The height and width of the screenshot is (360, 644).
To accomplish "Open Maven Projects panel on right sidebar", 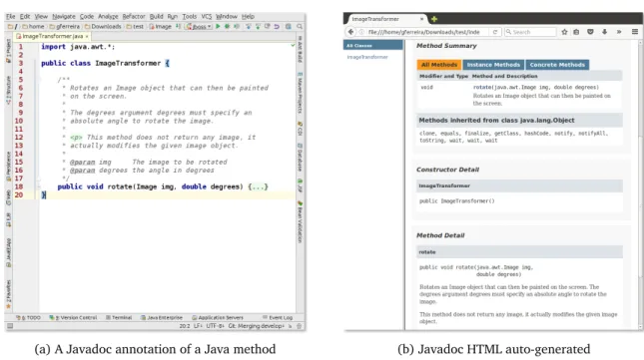I will pyautogui.click(x=300, y=94).
